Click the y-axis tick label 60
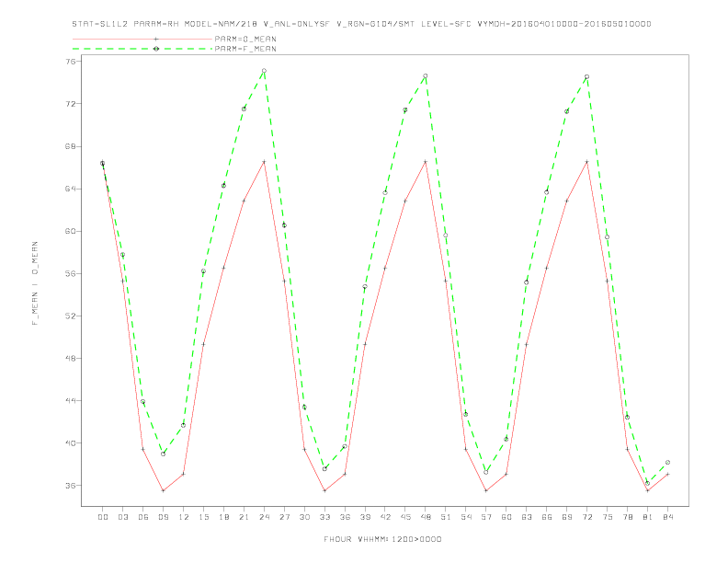 click(73, 231)
